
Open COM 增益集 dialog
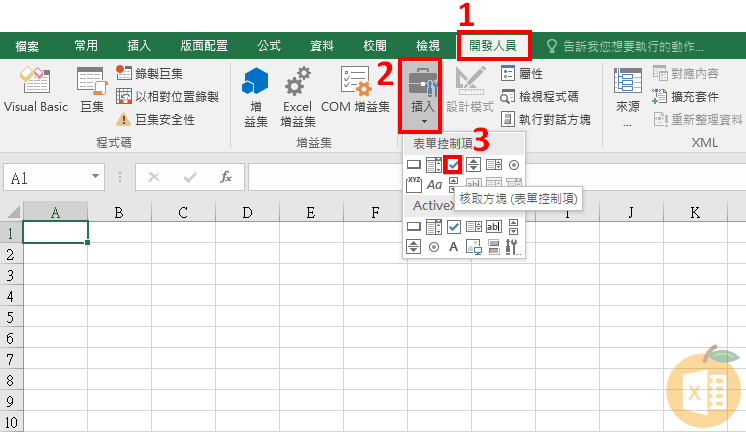(355, 90)
